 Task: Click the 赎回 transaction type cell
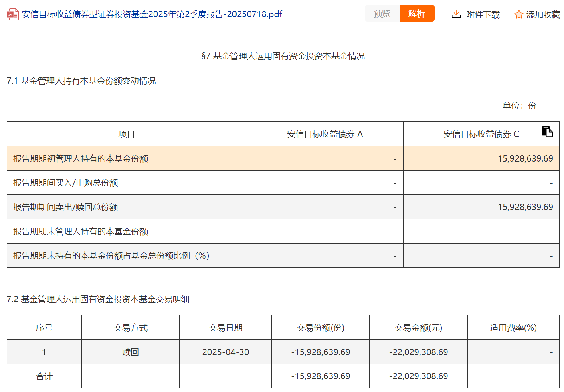(x=131, y=352)
